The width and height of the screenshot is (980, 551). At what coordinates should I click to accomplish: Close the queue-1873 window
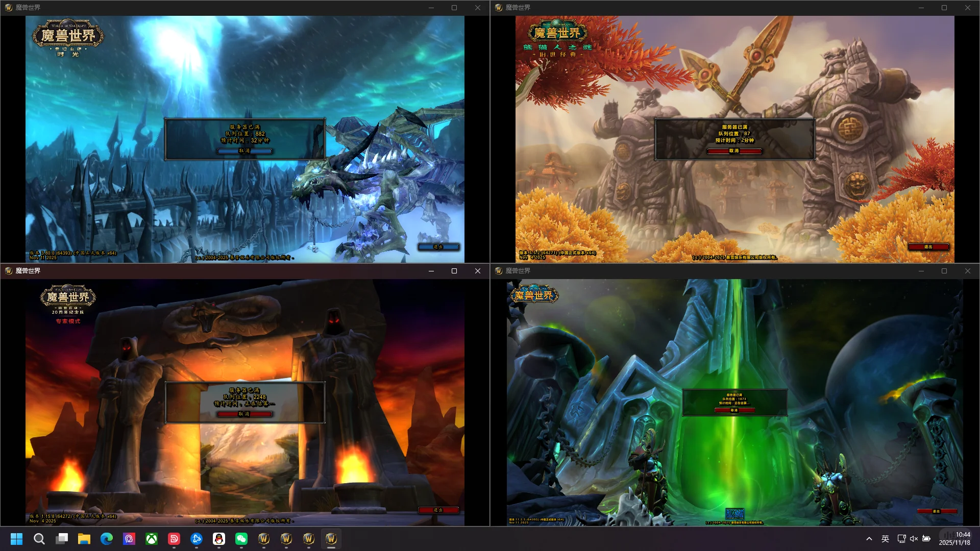point(968,271)
